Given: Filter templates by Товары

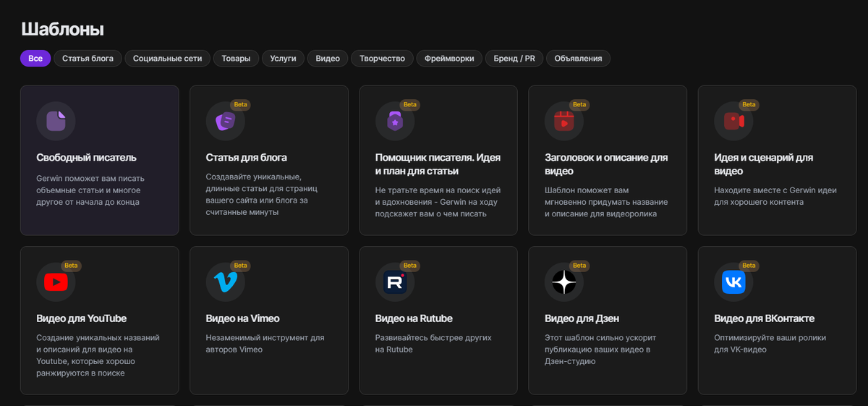Looking at the screenshot, I should point(237,58).
